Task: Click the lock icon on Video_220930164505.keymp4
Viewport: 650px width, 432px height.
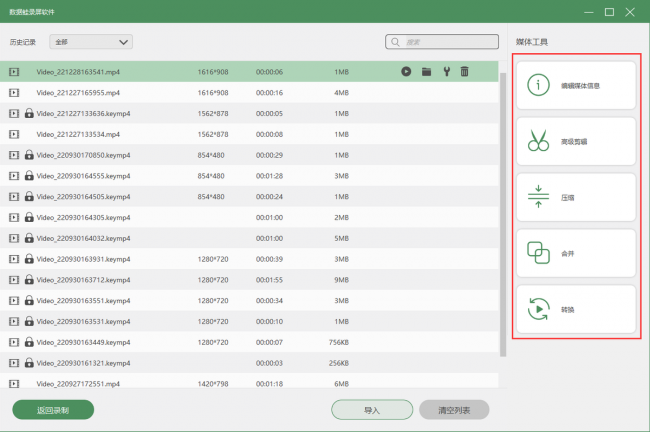Action: pyautogui.click(x=29, y=196)
